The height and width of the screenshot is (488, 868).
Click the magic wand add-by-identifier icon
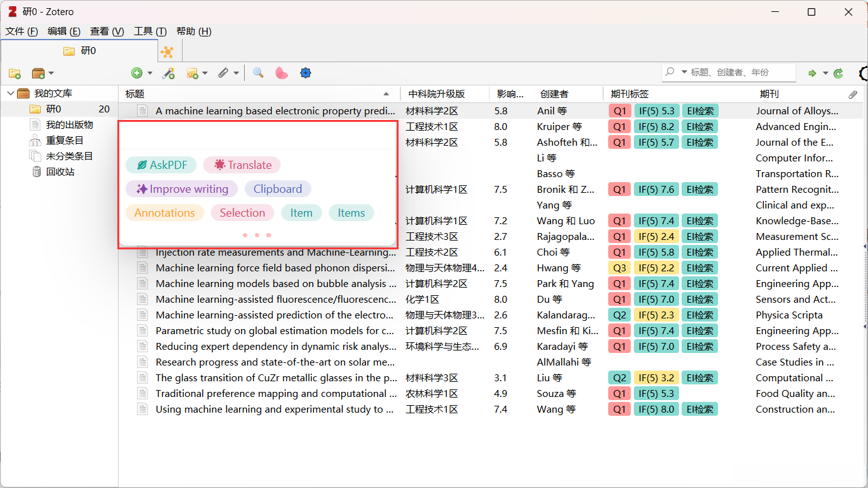point(168,73)
